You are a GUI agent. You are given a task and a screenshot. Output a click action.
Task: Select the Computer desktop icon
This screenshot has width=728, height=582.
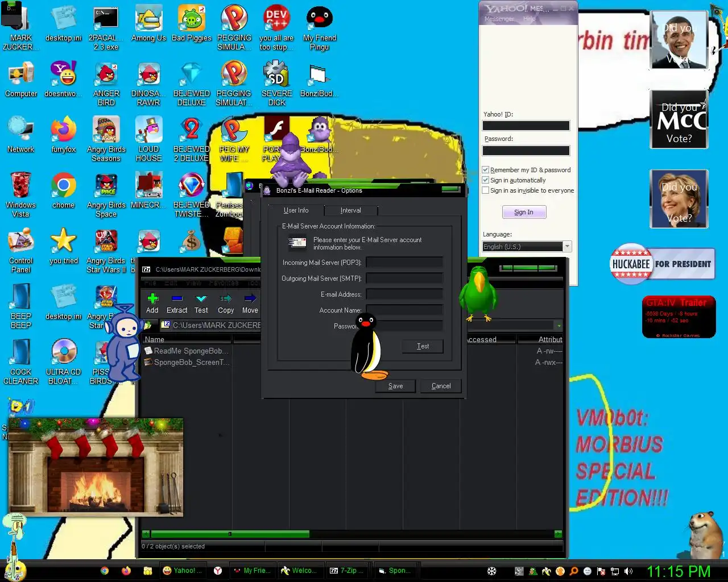(x=21, y=80)
